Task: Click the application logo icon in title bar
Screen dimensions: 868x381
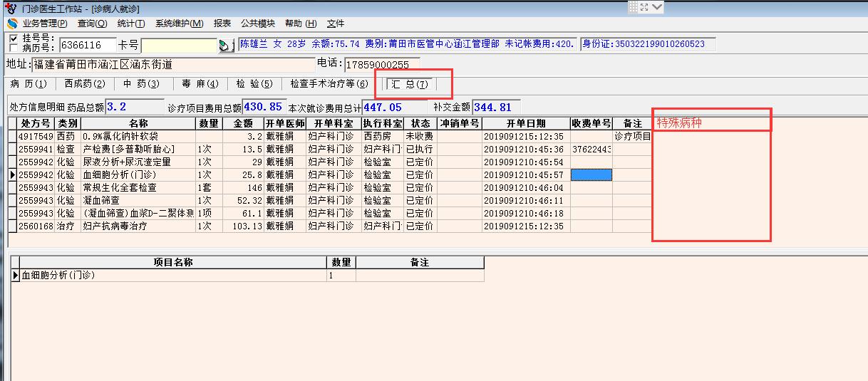Action: pos(10,8)
